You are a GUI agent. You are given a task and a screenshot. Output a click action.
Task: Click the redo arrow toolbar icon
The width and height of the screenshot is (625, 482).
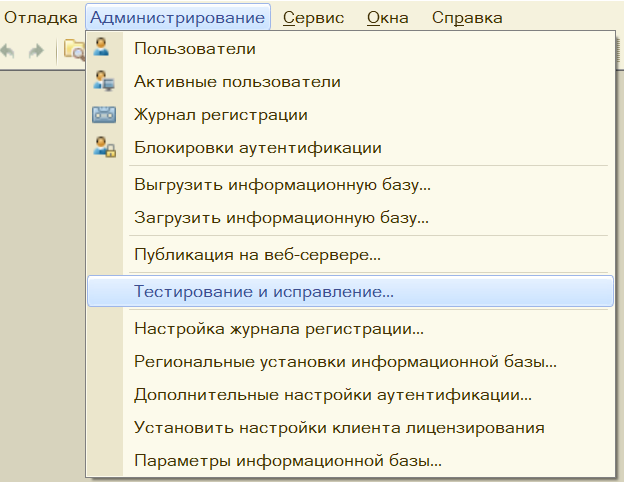pyautogui.click(x=36, y=51)
